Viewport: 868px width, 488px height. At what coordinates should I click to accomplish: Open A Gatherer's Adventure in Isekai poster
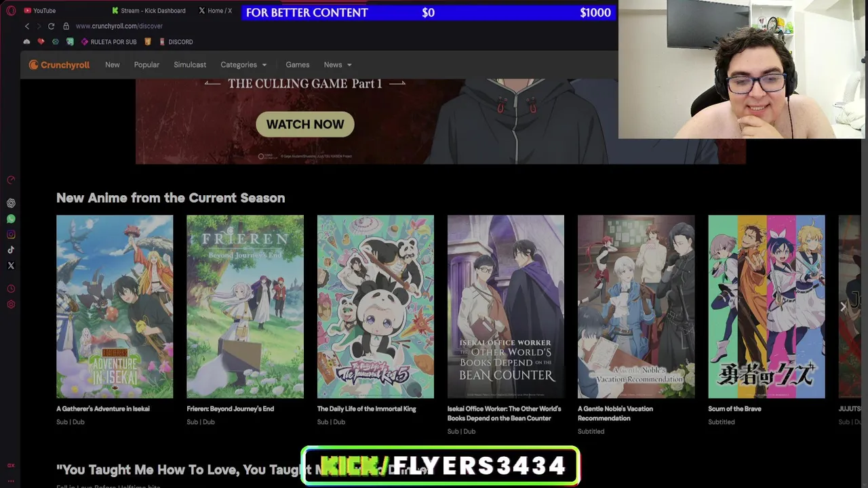coord(115,306)
